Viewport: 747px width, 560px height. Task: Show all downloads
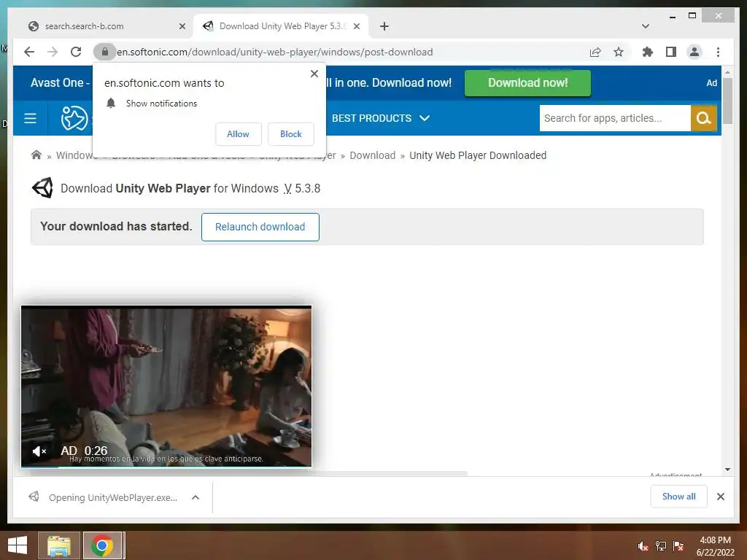(x=679, y=497)
